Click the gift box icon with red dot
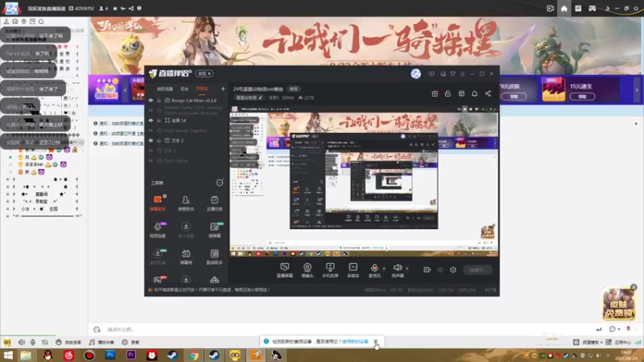The image size is (644, 362). [435, 93]
